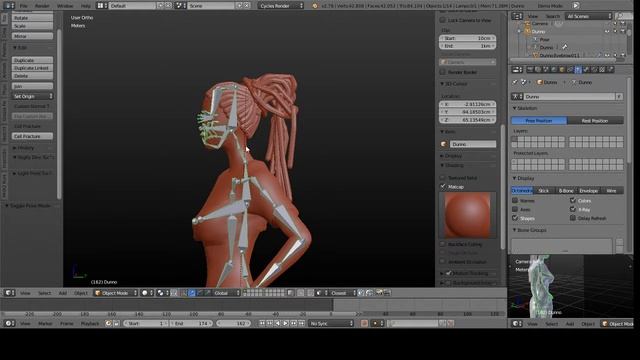Viewport: 640px width, 360px height.
Task: Click the Rotate button in tool shelf
Action: point(33,18)
